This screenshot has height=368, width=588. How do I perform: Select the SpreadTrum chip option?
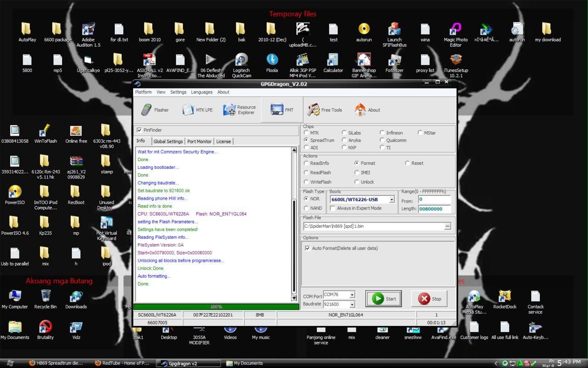306,140
